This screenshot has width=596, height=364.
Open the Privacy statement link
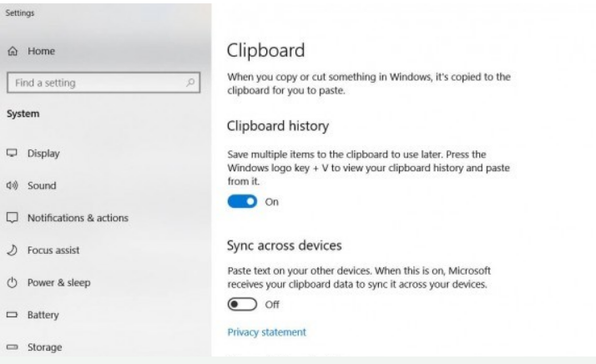click(266, 332)
